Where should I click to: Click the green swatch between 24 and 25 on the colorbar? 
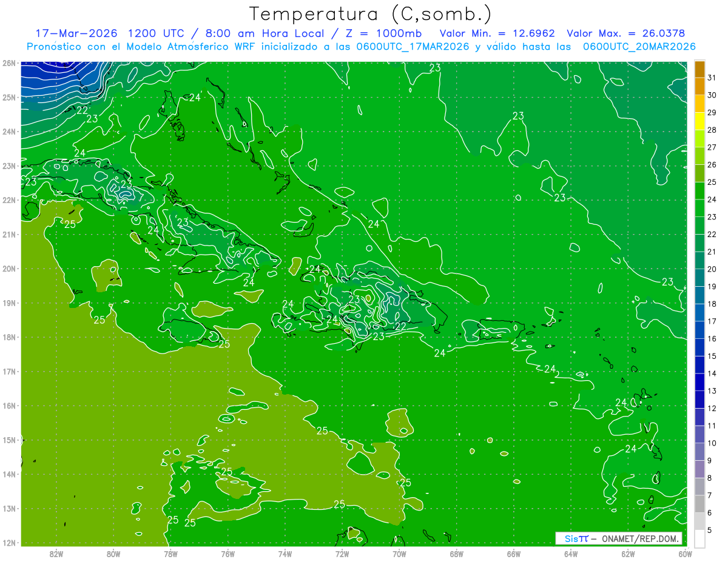[699, 190]
